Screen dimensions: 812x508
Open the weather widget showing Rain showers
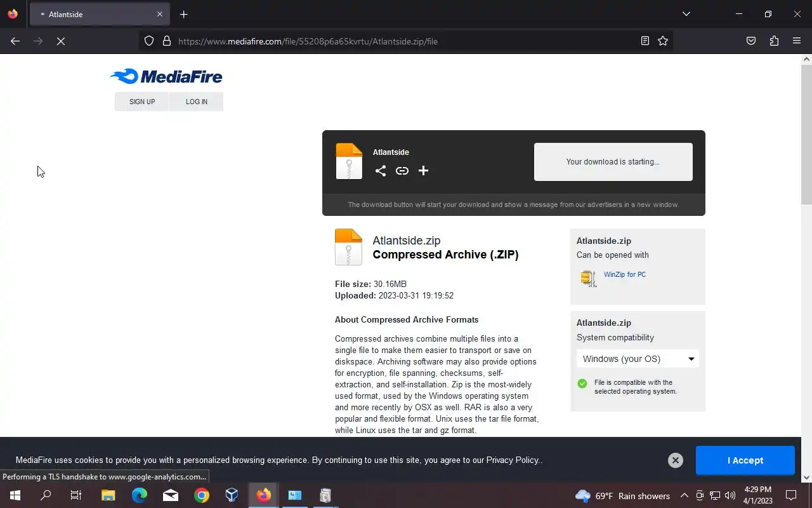tap(622, 496)
